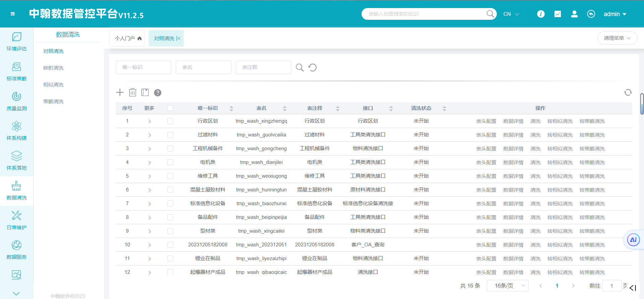Click the reset filter icon
Image resolution: width=644 pixels, height=299 pixels.
(x=313, y=67)
